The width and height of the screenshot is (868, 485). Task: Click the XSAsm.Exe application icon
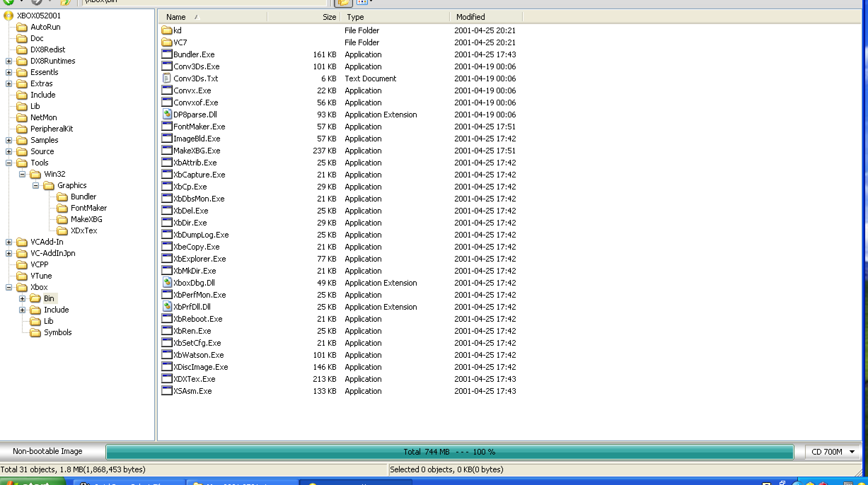coord(167,391)
